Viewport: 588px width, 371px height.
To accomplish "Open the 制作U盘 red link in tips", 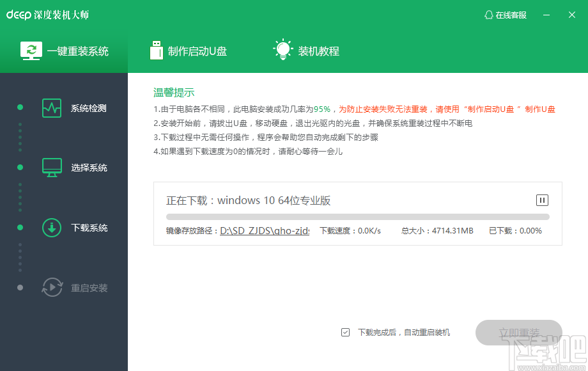I will 541,108.
